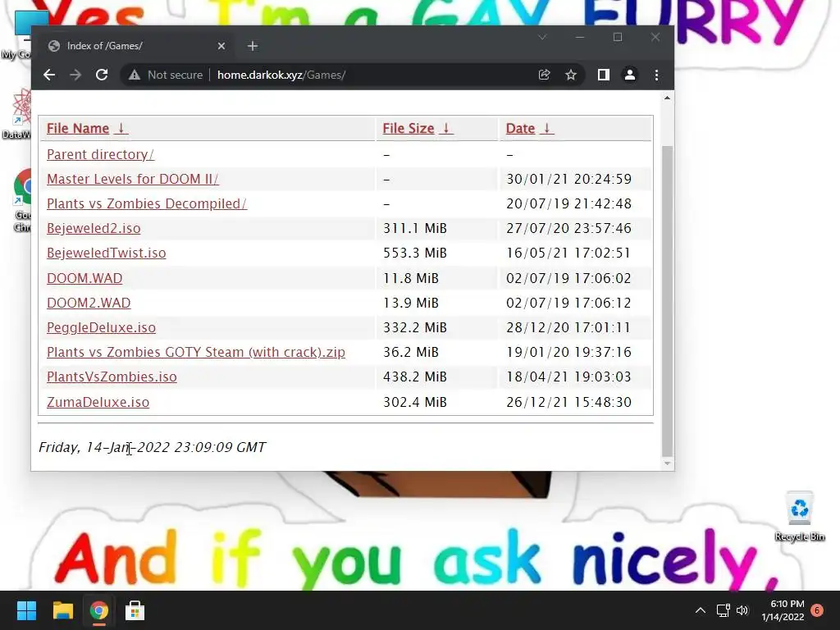Open the Parent directory link
The height and width of the screenshot is (630, 840).
pyautogui.click(x=100, y=154)
